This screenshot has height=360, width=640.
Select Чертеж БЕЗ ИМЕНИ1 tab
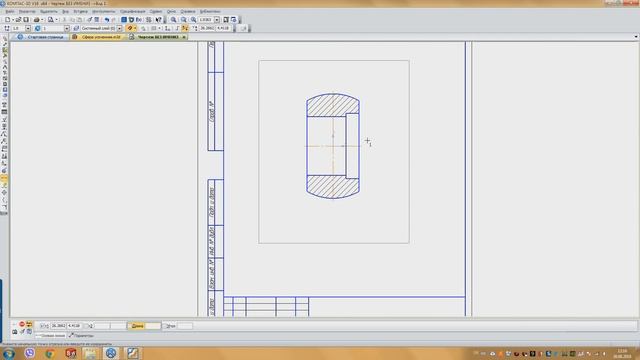click(158, 37)
